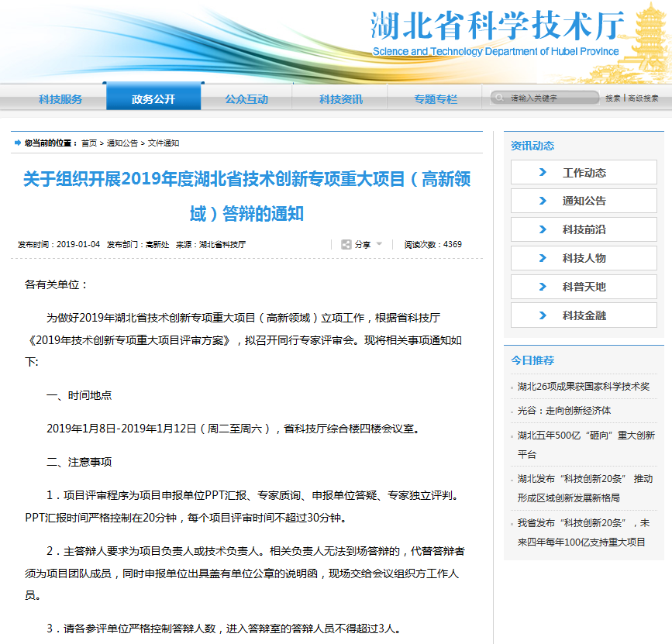The width and height of the screenshot is (672, 644).
Task: Open the 高级搜索 link
Action: pos(643,98)
